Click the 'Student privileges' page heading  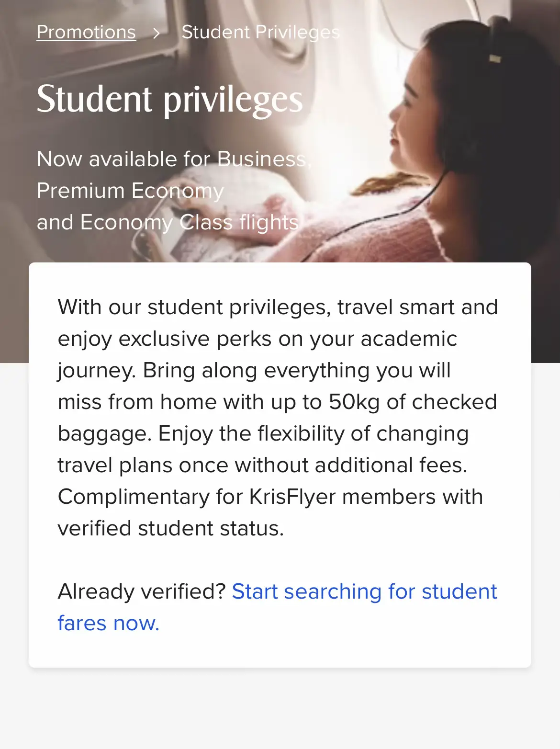(x=169, y=99)
